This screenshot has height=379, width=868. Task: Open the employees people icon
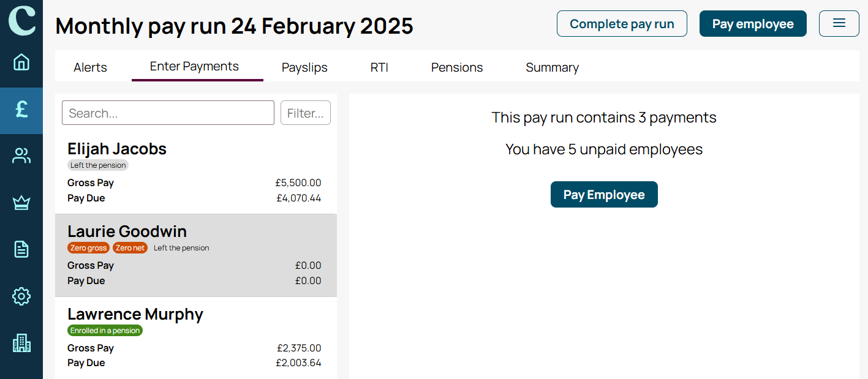(x=21, y=156)
